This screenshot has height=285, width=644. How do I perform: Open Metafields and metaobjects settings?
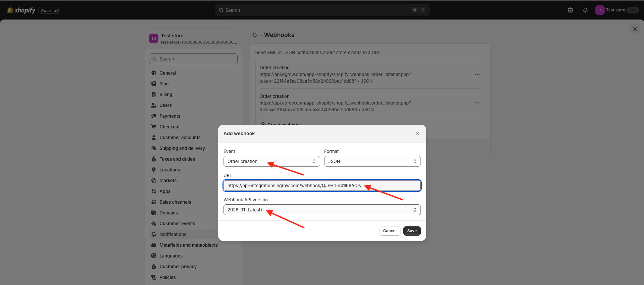click(x=193, y=245)
